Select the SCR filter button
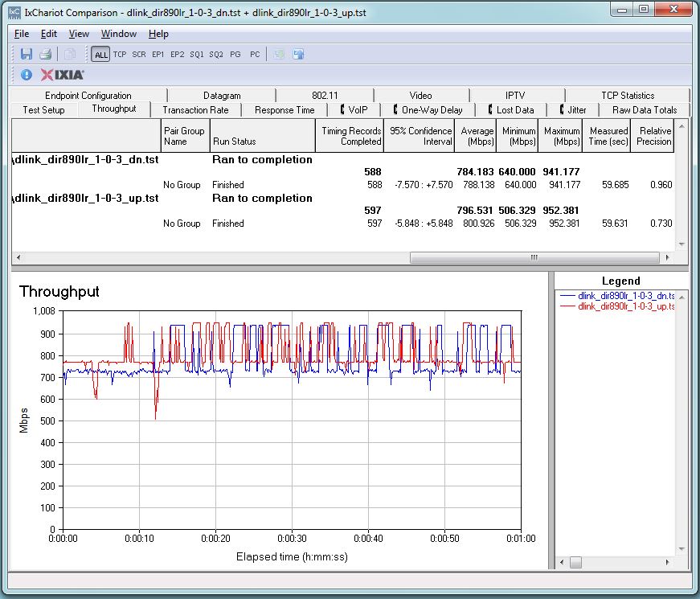 point(139,55)
